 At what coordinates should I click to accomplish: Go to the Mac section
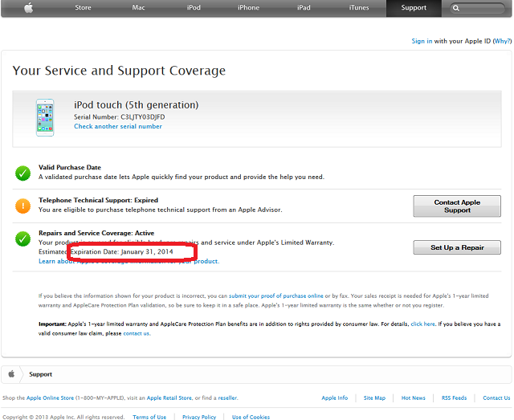(138, 7)
